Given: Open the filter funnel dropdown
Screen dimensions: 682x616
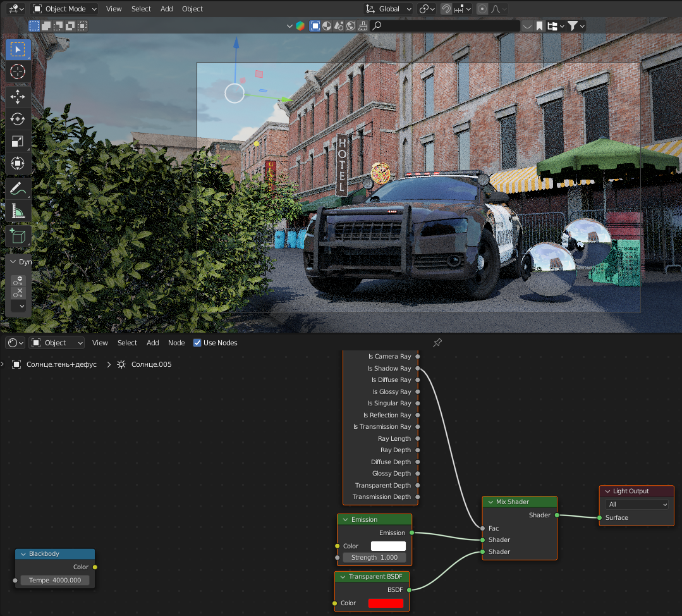Looking at the screenshot, I should tap(576, 26).
